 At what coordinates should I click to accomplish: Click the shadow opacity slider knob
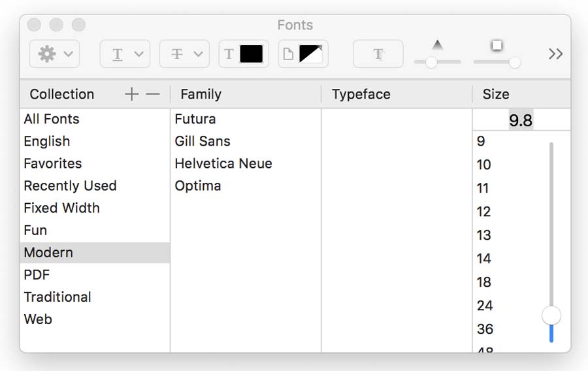coord(431,62)
